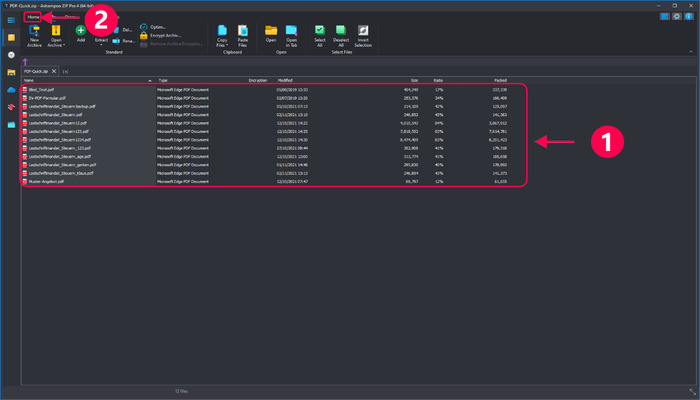Click the 17% ratio of Blind_Text.pdf
Screen dimensions: 700x400
(x=439, y=90)
